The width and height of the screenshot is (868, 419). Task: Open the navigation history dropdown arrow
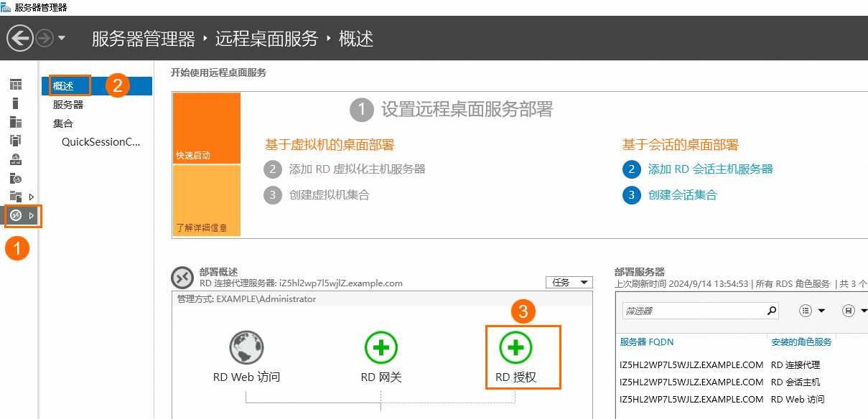[x=62, y=38]
